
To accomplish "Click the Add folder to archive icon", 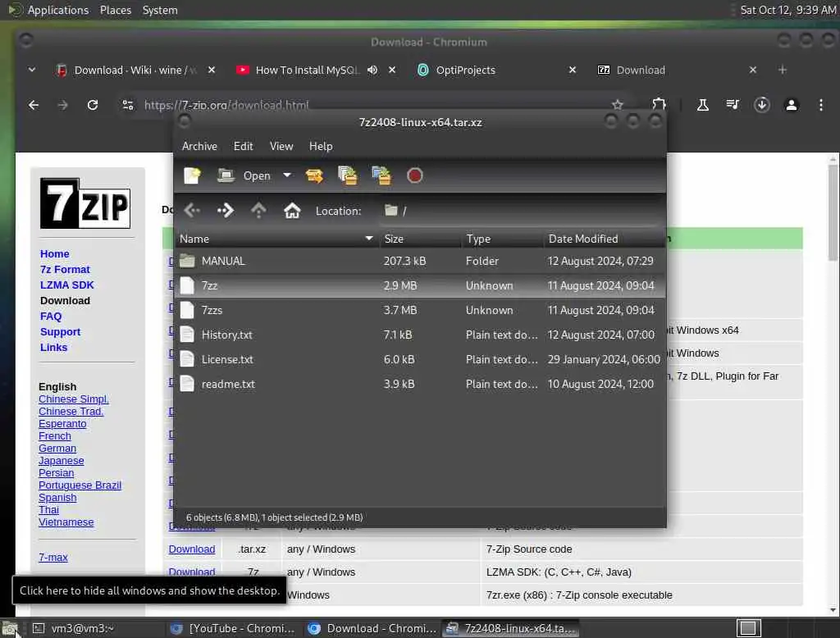I will click(381, 175).
